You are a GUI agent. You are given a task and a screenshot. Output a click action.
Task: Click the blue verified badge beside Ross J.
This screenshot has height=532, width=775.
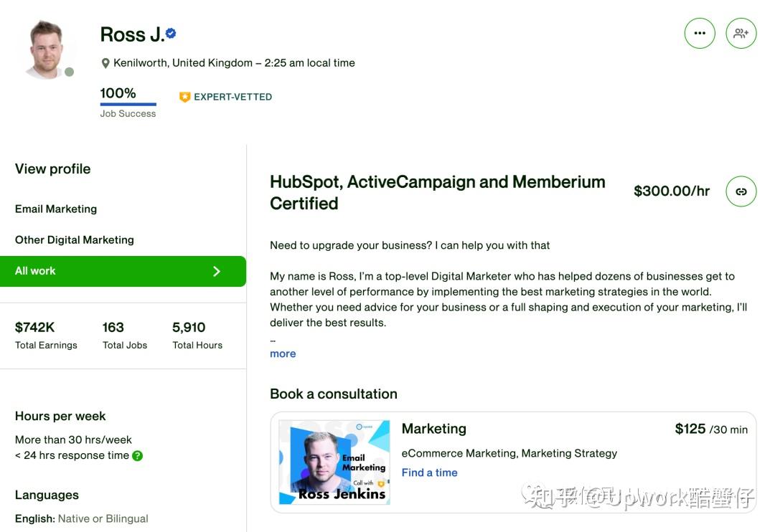point(171,33)
